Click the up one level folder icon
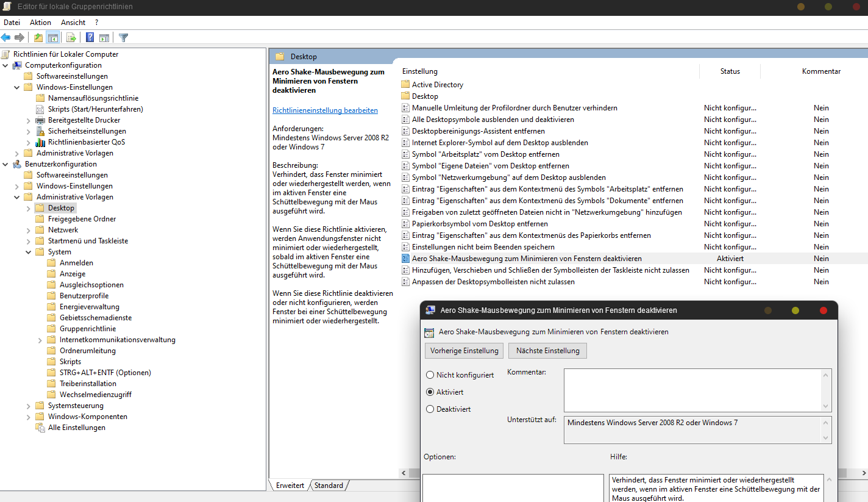Viewport: 868px width, 502px height. click(x=38, y=38)
